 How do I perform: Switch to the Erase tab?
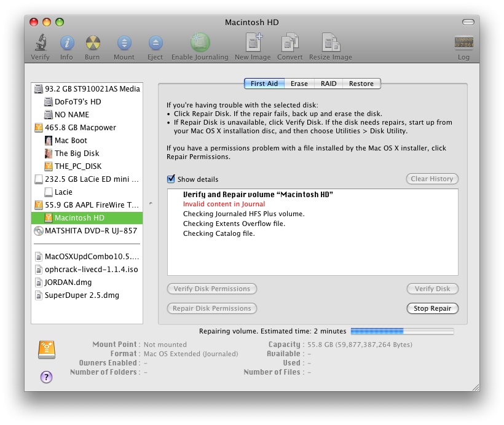[x=299, y=84]
